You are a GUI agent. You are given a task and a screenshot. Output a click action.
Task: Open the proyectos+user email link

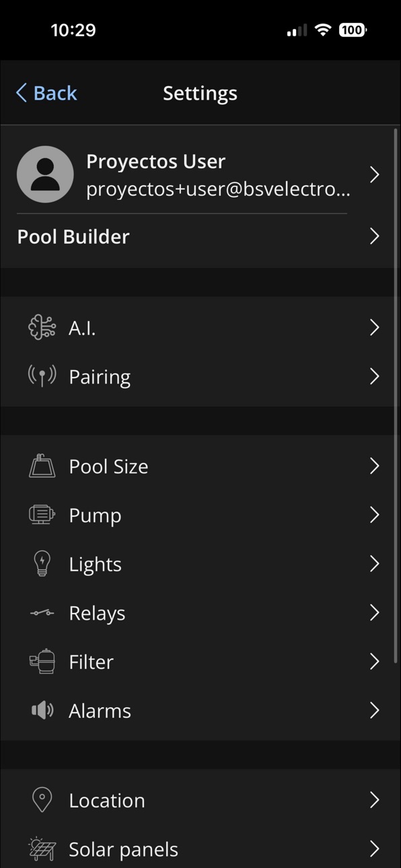pos(218,190)
